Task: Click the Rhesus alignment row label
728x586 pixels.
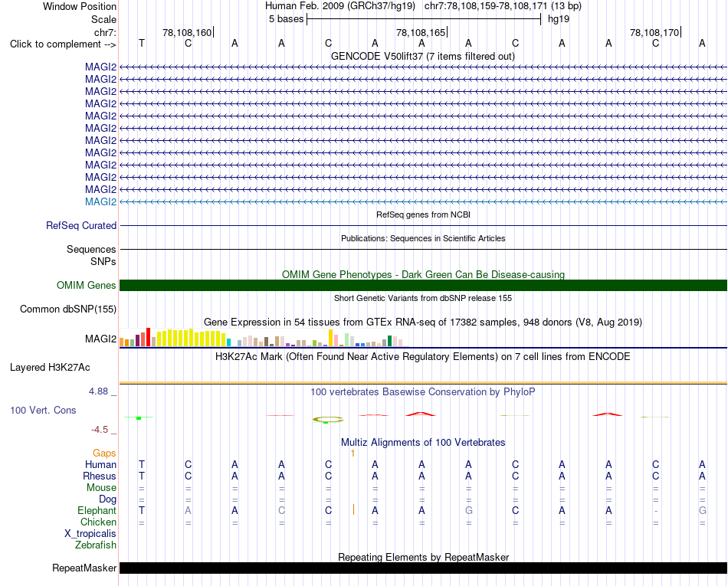Action: (100, 476)
